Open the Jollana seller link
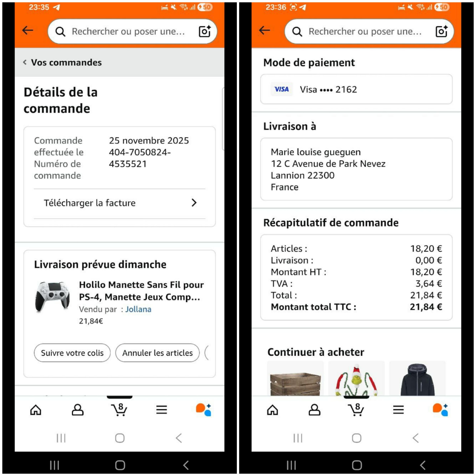Viewport: 476px width, 476px height. 138,309
